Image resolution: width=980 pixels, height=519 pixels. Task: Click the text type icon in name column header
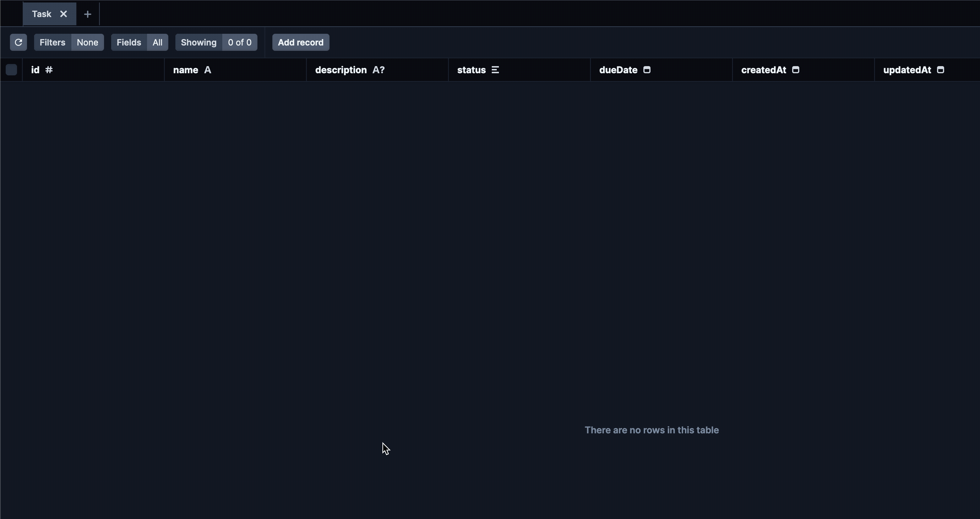click(x=207, y=70)
